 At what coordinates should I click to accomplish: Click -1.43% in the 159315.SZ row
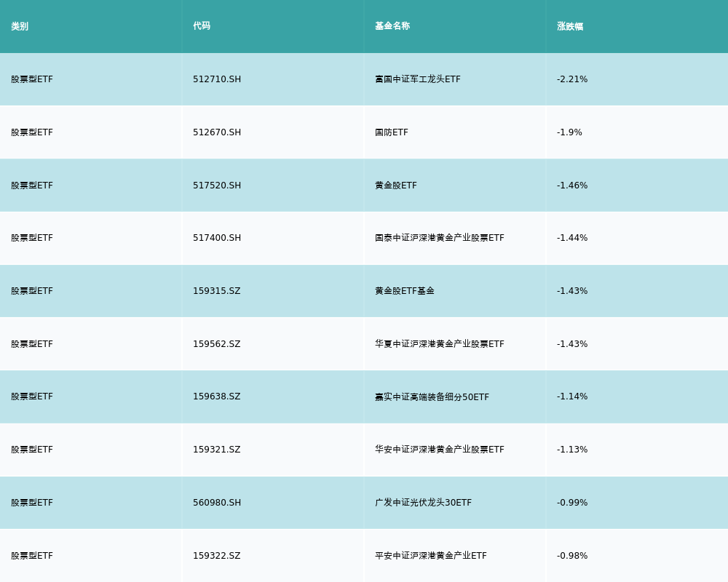pyautogui.click(x=572, y=291)
